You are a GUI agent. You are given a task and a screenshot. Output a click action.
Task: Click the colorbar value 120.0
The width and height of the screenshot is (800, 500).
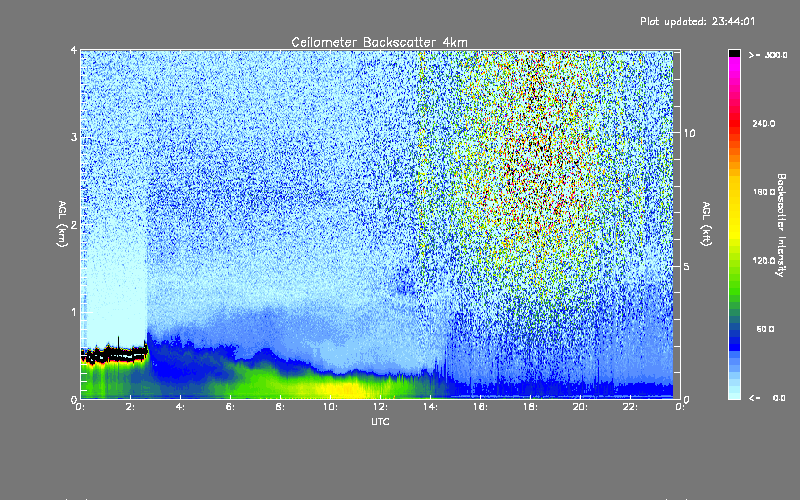point(764,261)
